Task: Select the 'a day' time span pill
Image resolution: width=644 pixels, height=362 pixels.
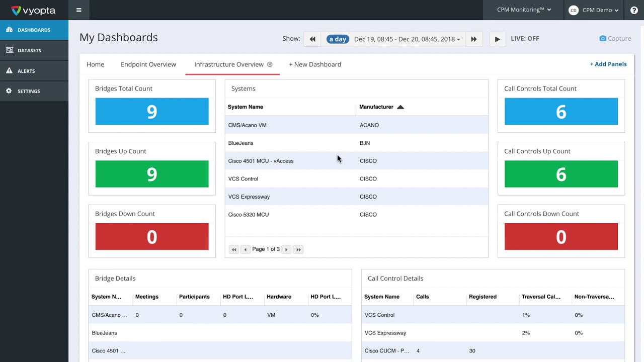Action: (338, 39)
